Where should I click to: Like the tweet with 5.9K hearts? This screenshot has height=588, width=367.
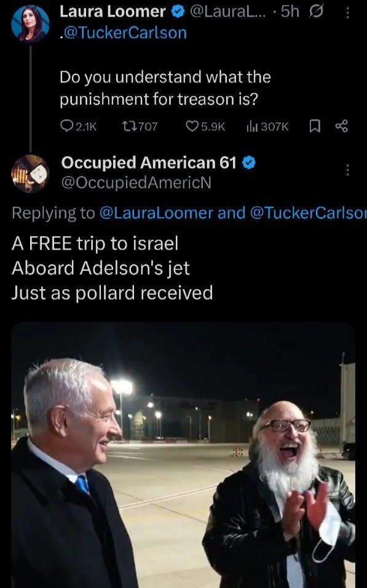pyautogui.click(x=205, y=126)
